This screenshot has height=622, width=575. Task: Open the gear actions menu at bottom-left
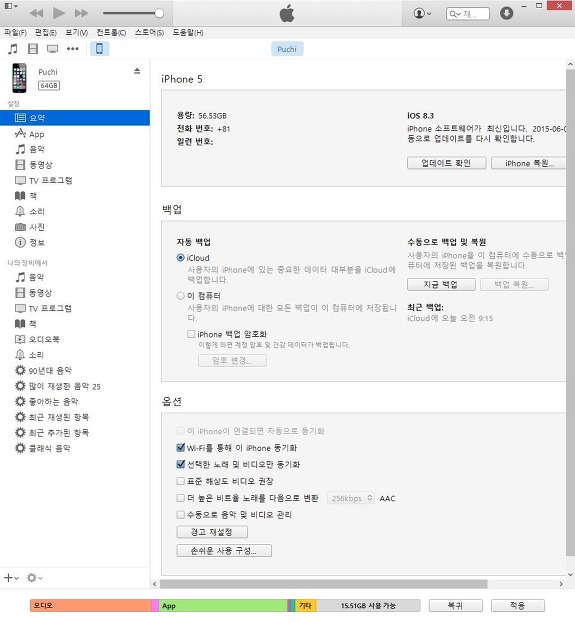click(34, 578)
